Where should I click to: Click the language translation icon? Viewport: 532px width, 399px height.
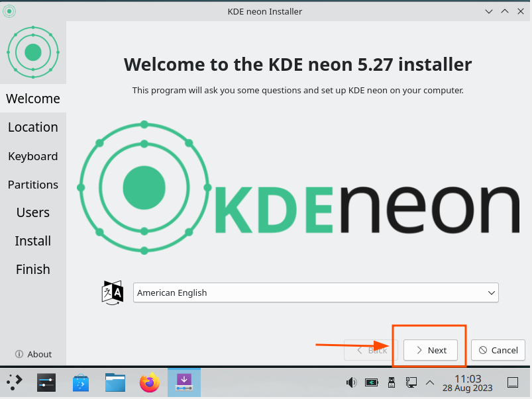click(x=113, y=292)
